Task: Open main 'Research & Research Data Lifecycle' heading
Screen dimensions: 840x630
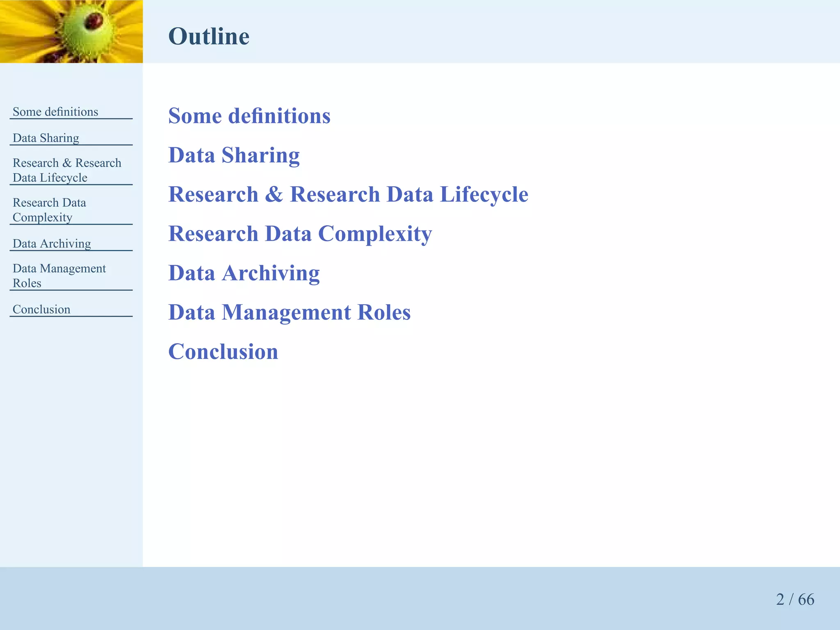Action: pos(348,194)
